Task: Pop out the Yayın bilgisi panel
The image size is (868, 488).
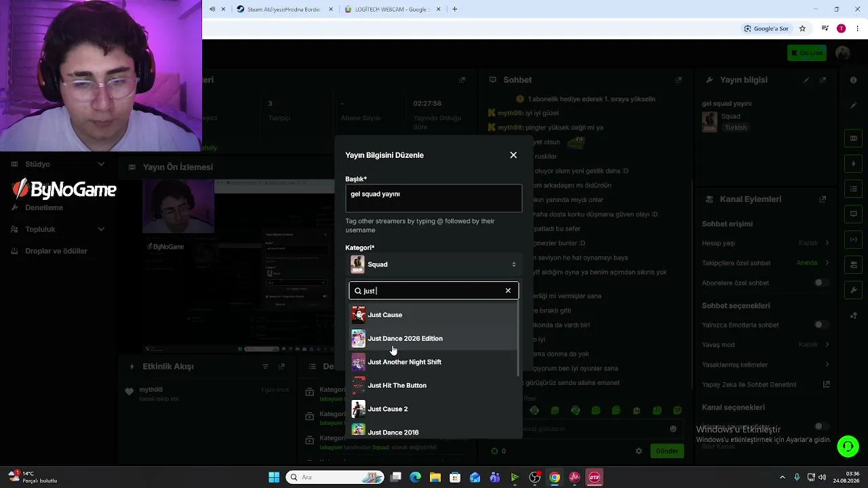Action: tap(823, 80)
